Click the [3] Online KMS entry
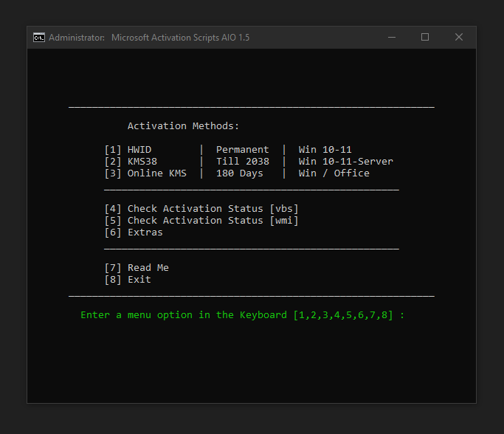 point(237,173)
